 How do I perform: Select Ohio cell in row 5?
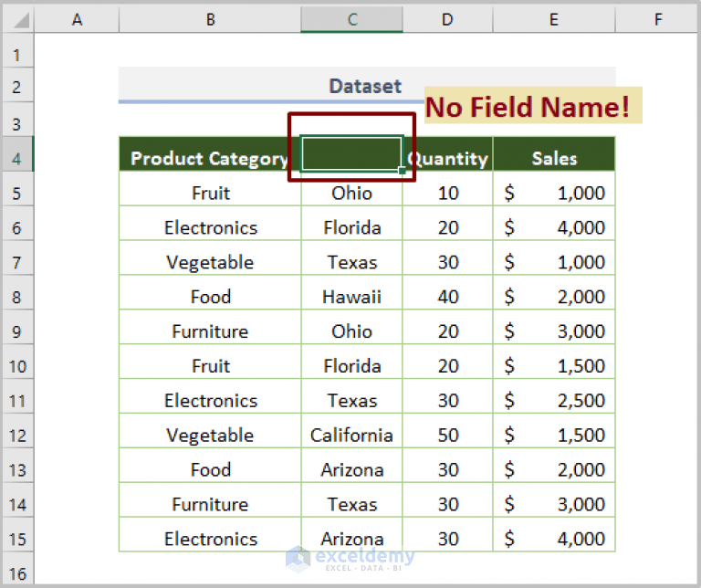point(351,189)
